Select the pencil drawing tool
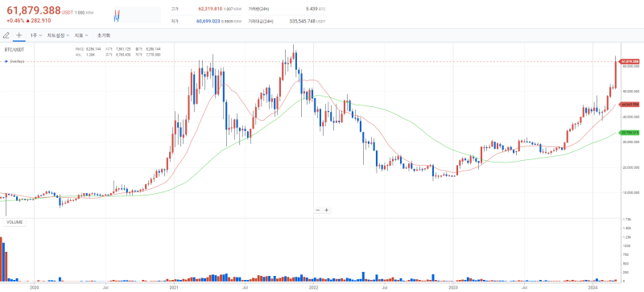Screen dimensions: 644x292 tap(6, 35)
